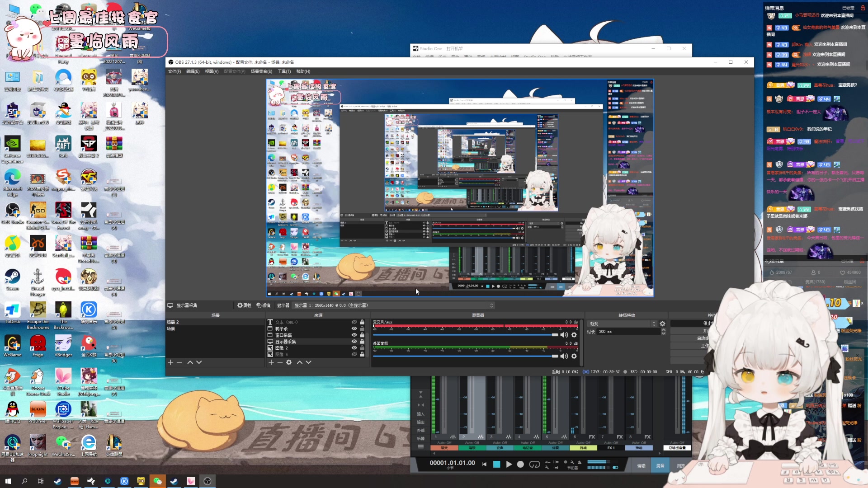Remove the selected scene with minus button
The height and width of the screenshot is (488, 868).
(x=179, y=362)
